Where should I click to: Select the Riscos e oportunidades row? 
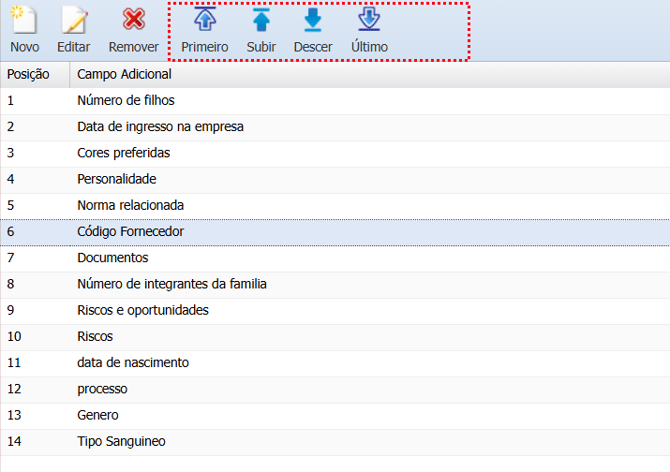143,310
